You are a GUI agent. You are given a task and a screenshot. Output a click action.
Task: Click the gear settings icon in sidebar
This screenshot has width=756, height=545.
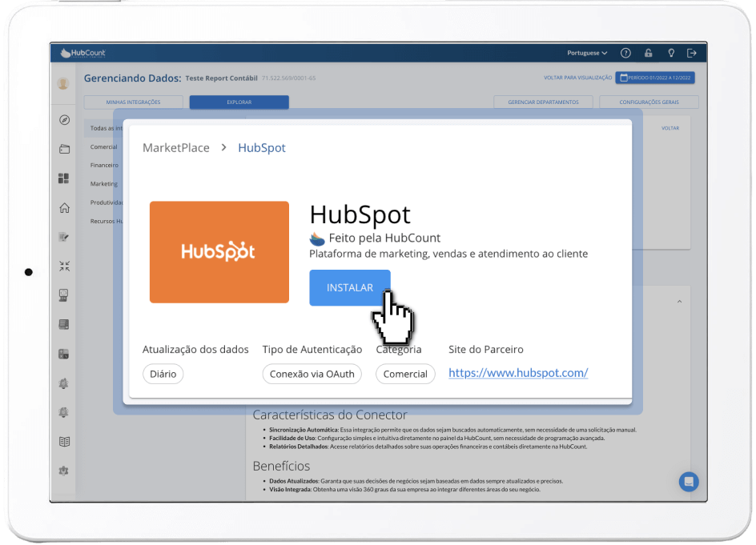(63, 471)
